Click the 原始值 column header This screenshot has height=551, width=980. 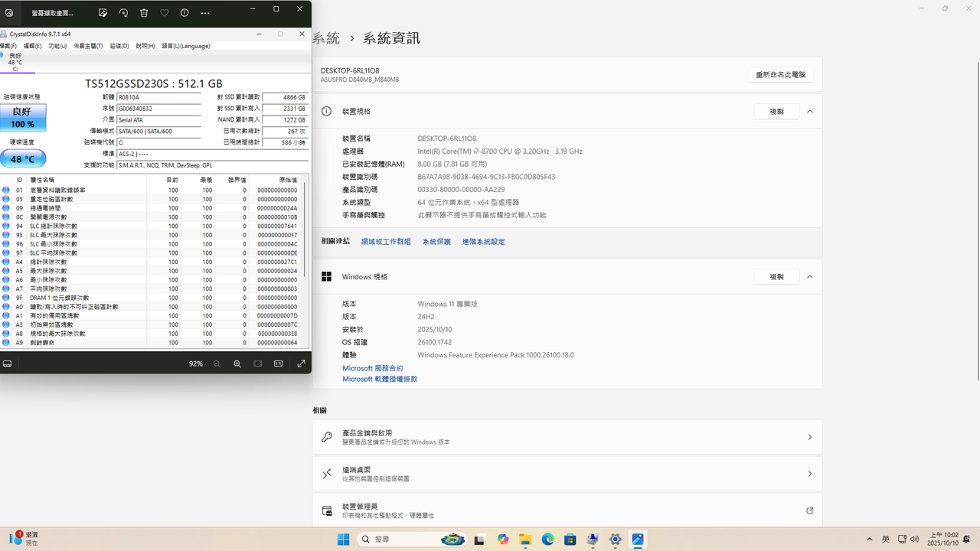(x=289, y=180)
